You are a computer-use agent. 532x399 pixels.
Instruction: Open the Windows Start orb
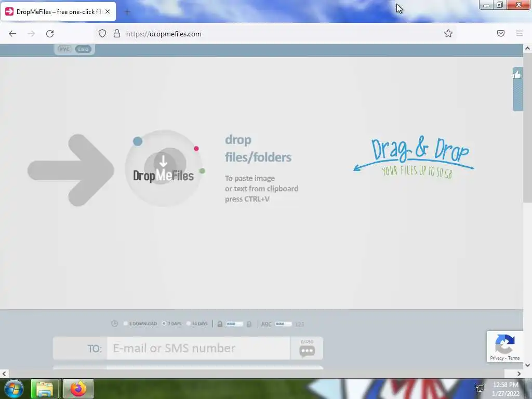pyautogui.click(x=14, y=389)
